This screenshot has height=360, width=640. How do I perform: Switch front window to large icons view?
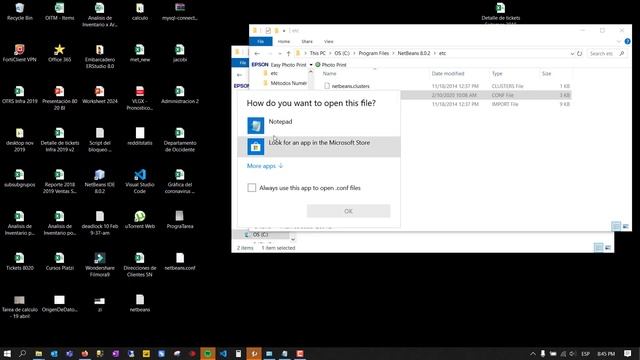[625, 226]
